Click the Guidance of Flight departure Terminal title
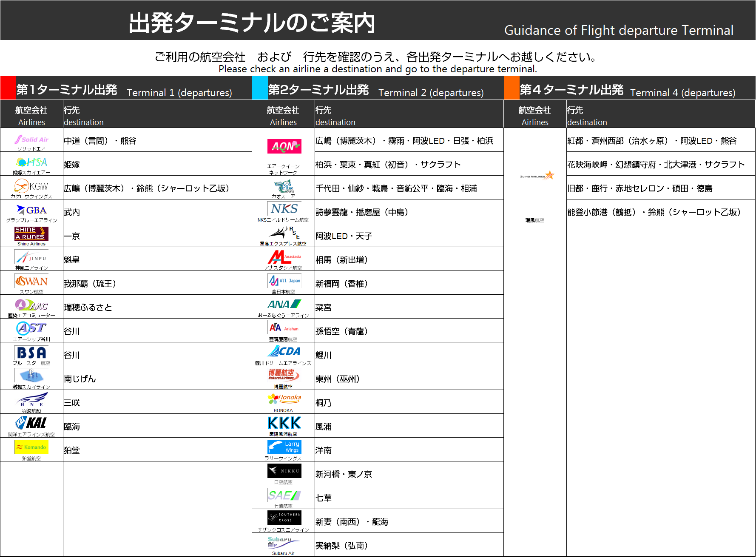 click(619, 30)
